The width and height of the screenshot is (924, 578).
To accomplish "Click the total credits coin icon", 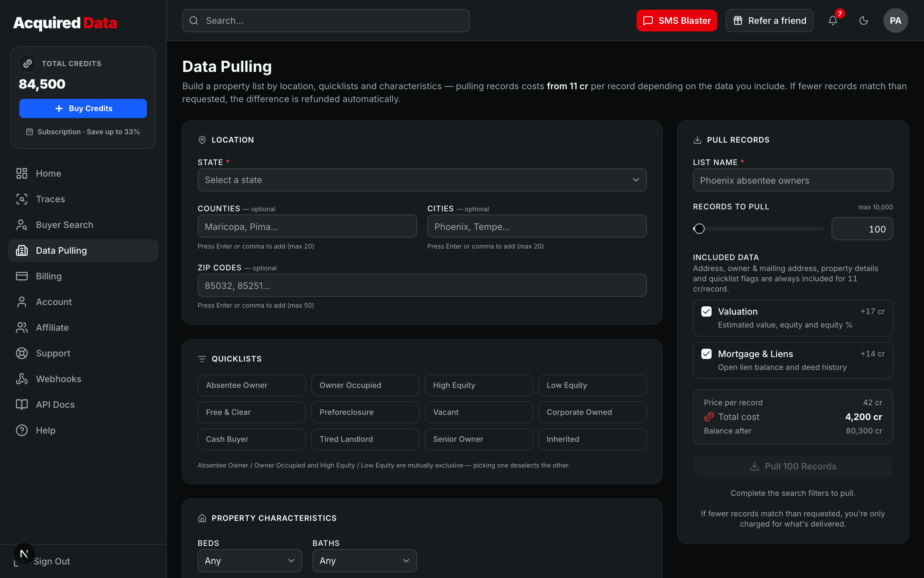I will coord(28,64).
